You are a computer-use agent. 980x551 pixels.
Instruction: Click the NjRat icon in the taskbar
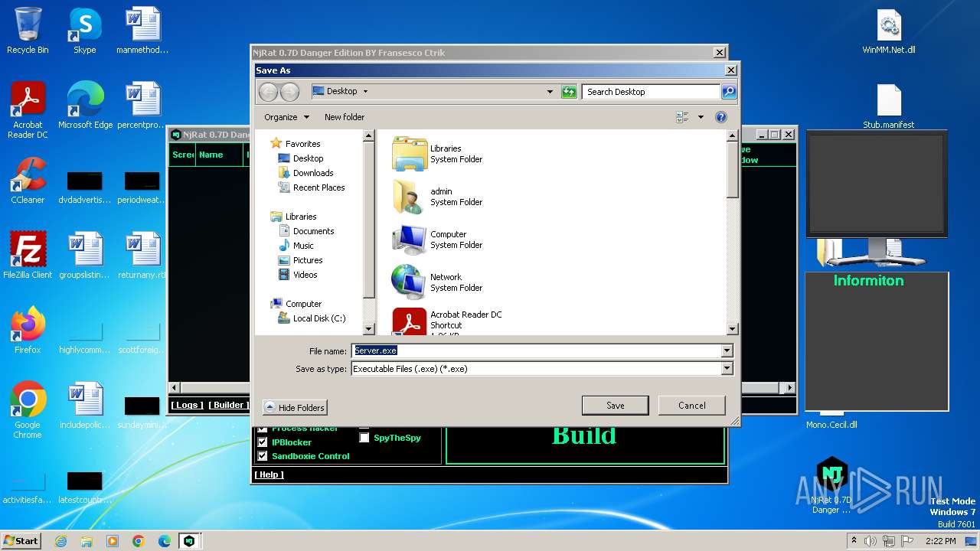coord(188,541)
